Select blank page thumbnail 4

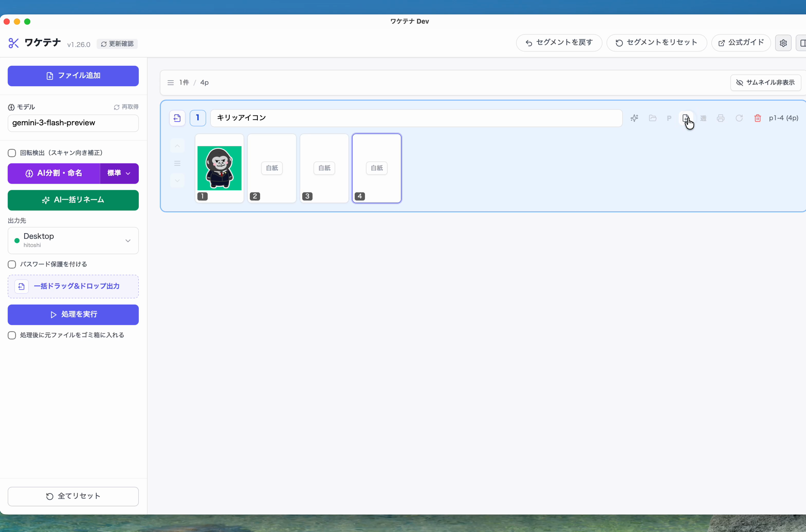[377, 168]
